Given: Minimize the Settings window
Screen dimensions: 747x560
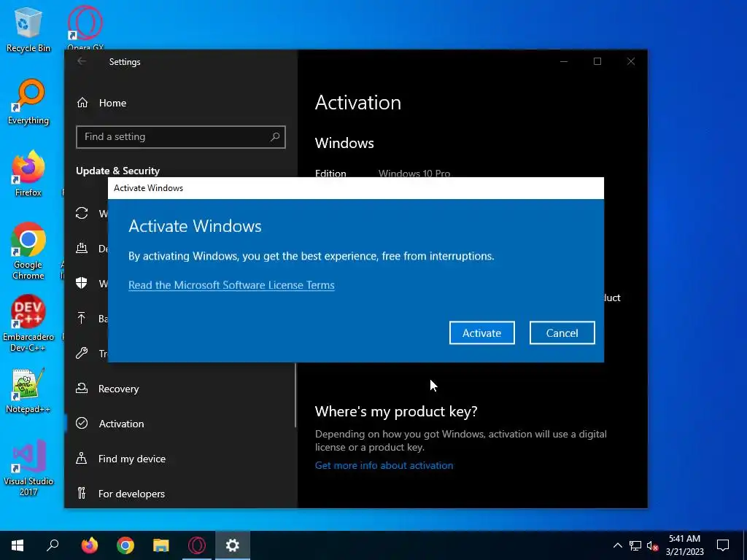Looking at the screenshot, I should 564,61.
